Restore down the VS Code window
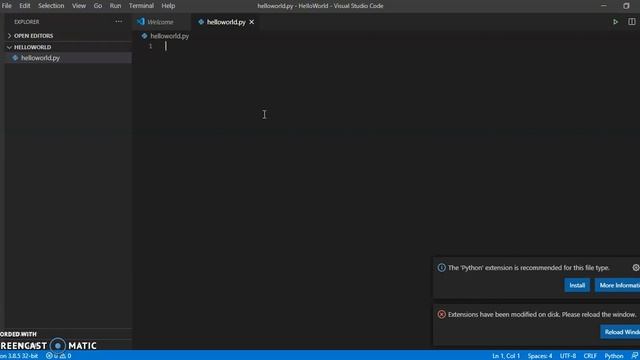 (626, 6)
